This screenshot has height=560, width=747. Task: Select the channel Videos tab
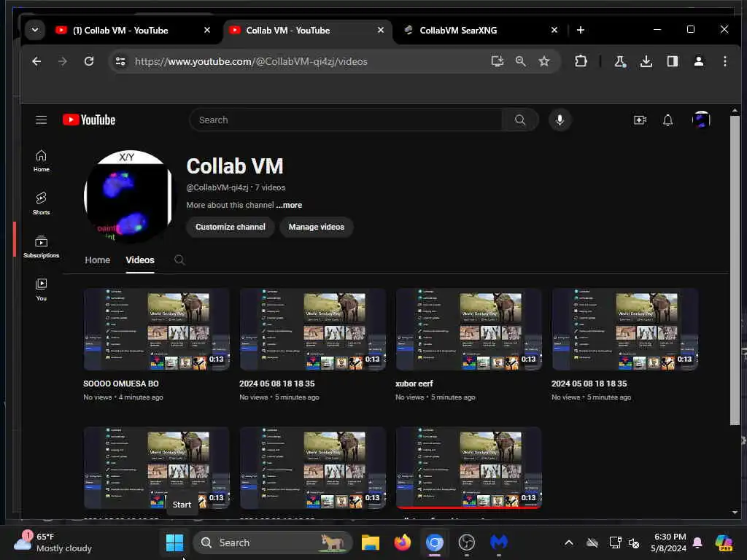[140, 260]
